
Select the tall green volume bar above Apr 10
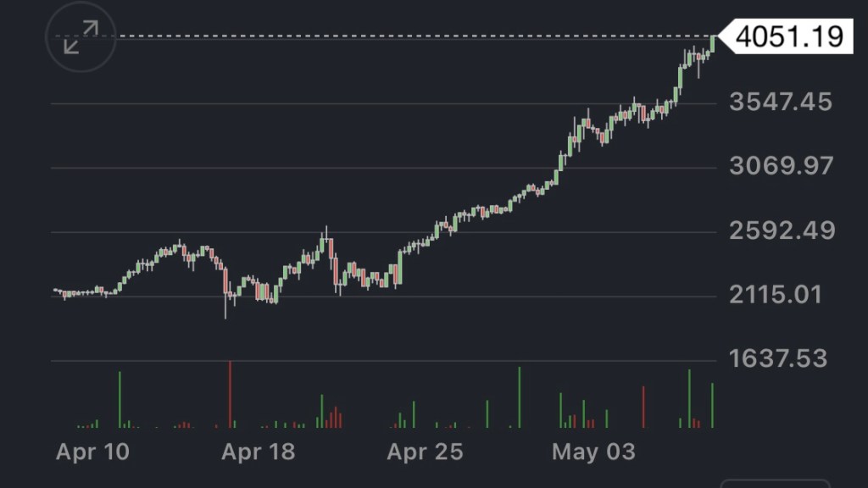[x=120, y=399]
